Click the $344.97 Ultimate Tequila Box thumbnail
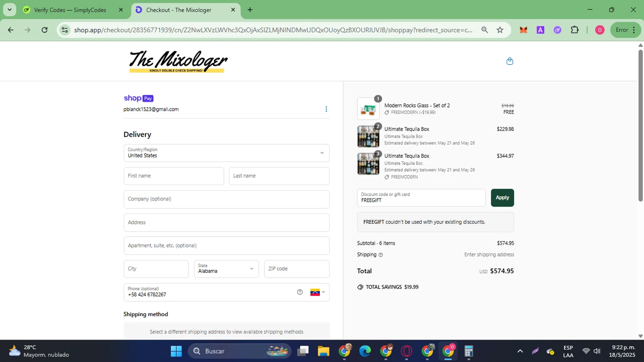 (x=368, y=164)
